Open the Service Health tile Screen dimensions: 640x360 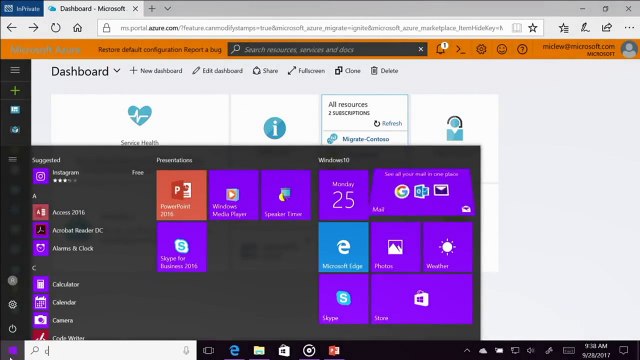(140, 120)
